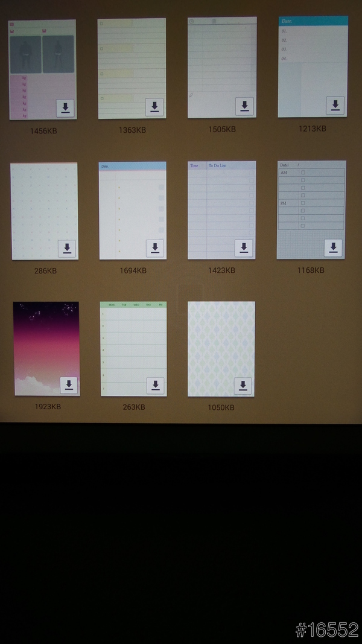362x644 pixels.
Task: Open the yellow checklist template thumbnail
Action: pos(132,68)
